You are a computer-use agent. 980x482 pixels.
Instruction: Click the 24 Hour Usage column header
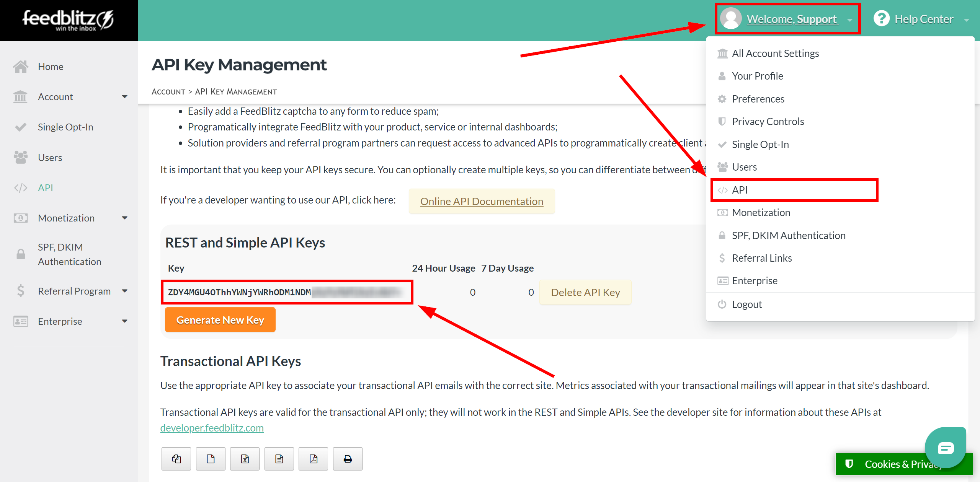click(x=443, y=268)
